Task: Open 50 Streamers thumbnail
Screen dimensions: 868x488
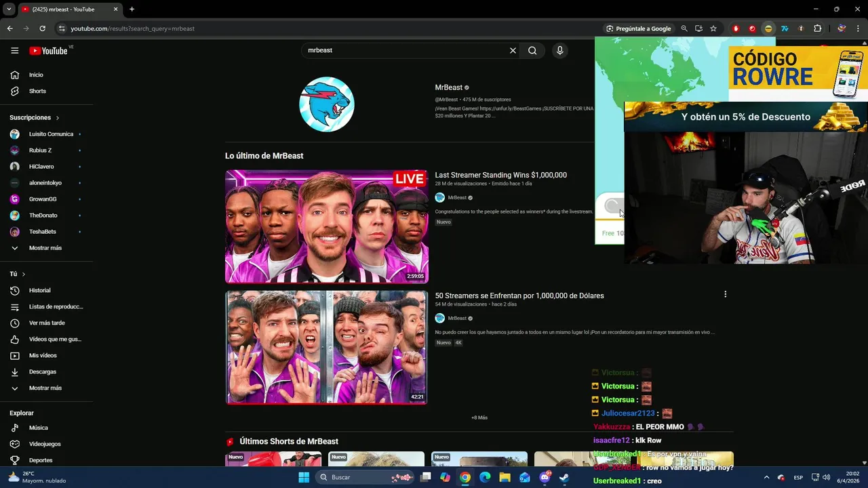Action: point(327,347)
